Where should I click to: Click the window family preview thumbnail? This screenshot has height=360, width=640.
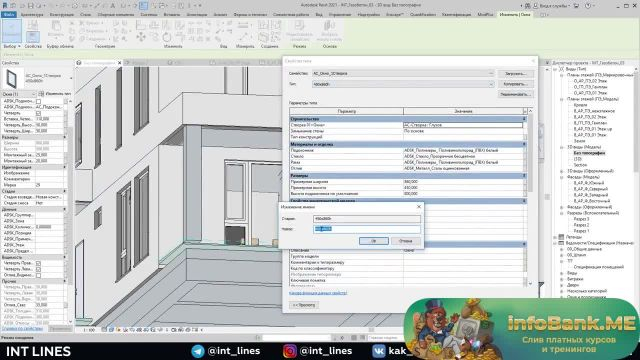point(11,78)
